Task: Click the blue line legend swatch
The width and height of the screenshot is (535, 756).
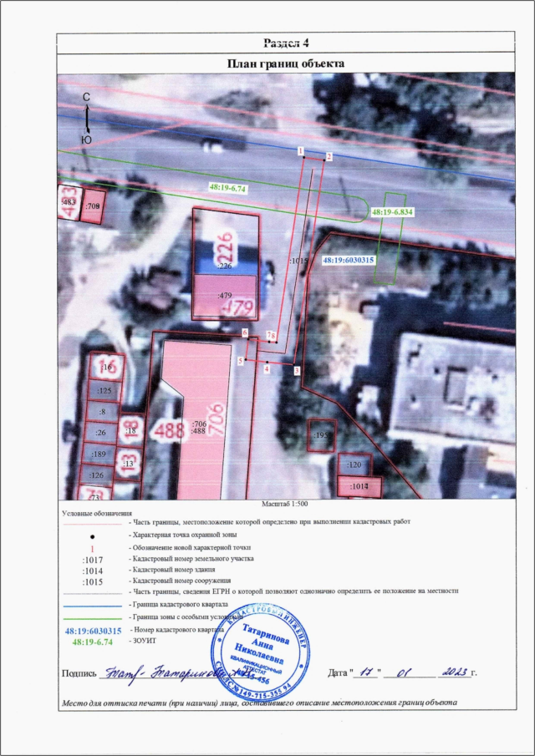Action: pos(92,602)
